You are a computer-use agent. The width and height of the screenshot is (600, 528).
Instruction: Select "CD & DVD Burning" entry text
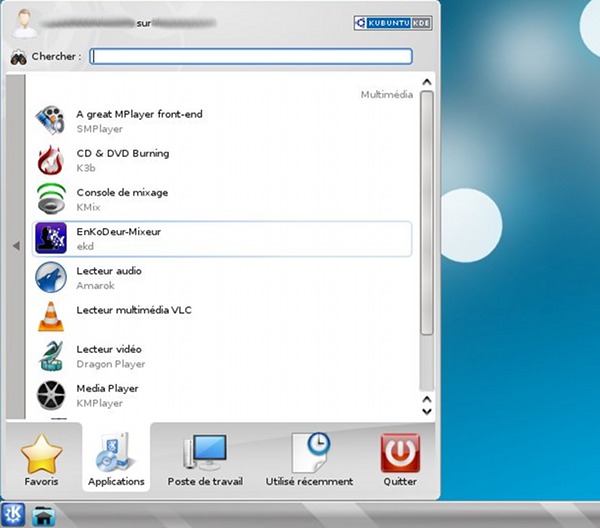(123, 153)
